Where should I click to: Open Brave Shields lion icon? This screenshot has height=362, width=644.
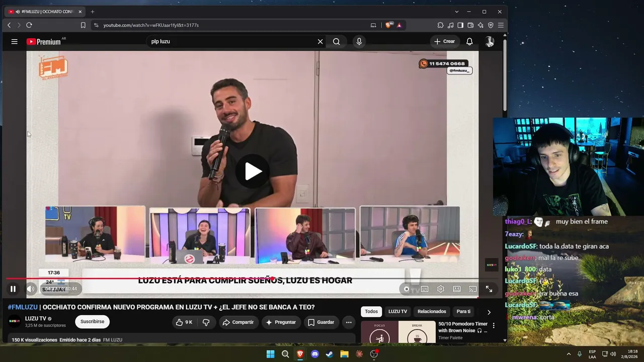click(388, 25)
